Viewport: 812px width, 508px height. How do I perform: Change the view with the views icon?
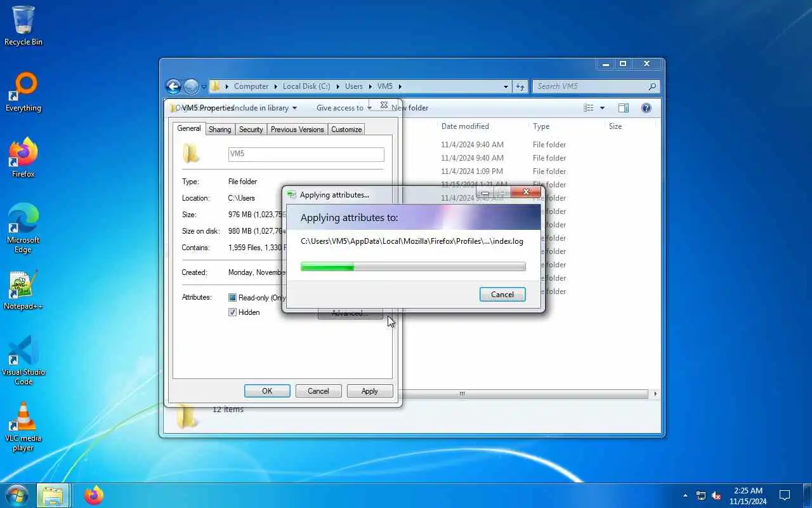point(589,108)
